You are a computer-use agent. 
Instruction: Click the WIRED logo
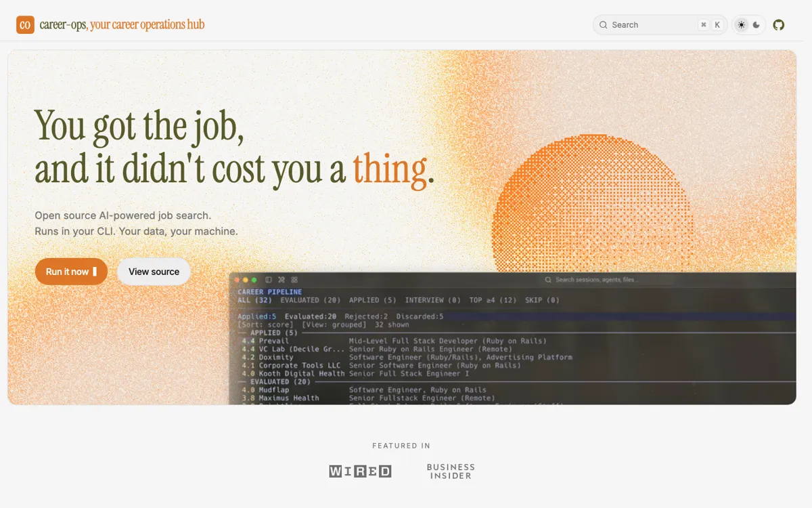(x=360, y=471)
